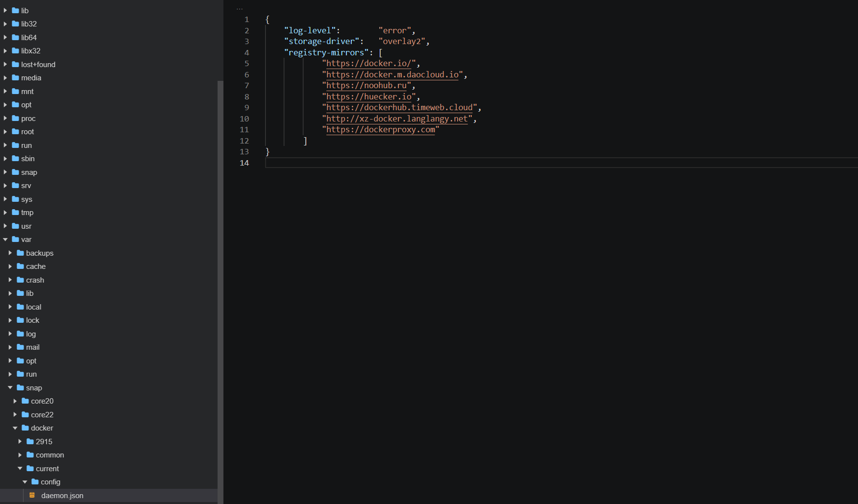The image size is (858, 504).
Task: Open the docker.m.daocloud.io mirror link
Action: point(392,74)
